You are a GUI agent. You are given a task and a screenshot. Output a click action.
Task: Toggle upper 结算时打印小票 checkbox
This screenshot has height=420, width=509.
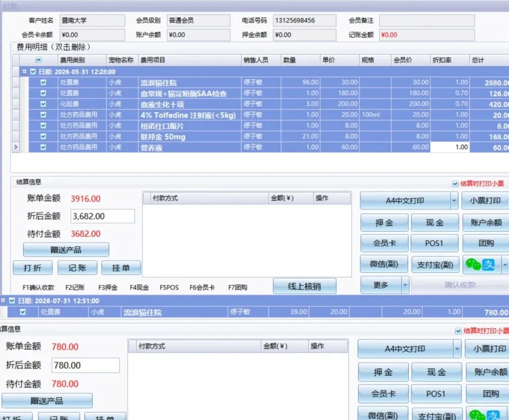(x=455, y=184)
